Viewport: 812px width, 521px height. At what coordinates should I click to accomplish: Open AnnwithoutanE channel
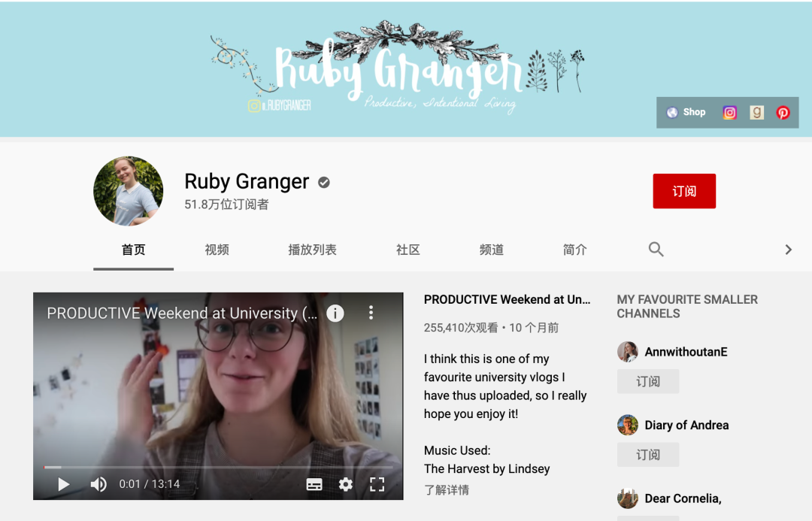pos(686,352)
